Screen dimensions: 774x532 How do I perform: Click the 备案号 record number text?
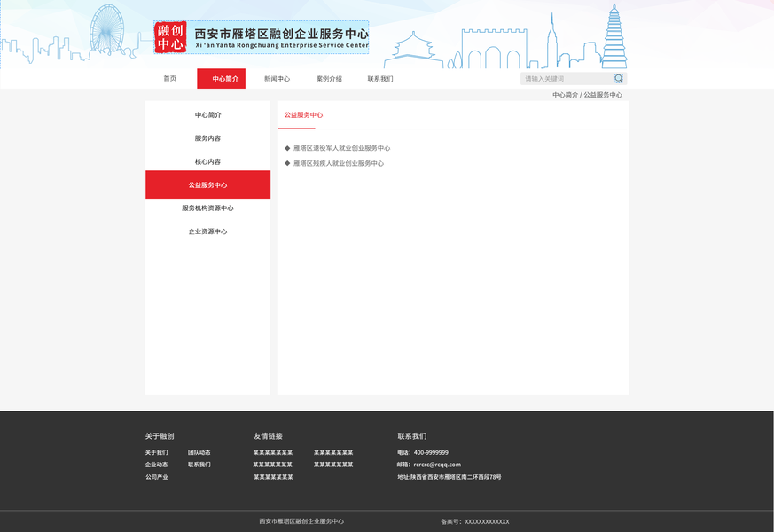475,521
